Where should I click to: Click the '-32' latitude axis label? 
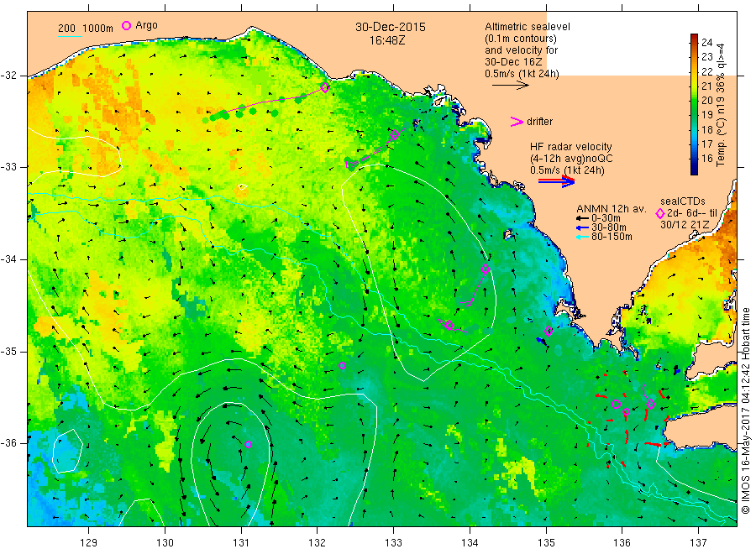(x=9, y=76)
